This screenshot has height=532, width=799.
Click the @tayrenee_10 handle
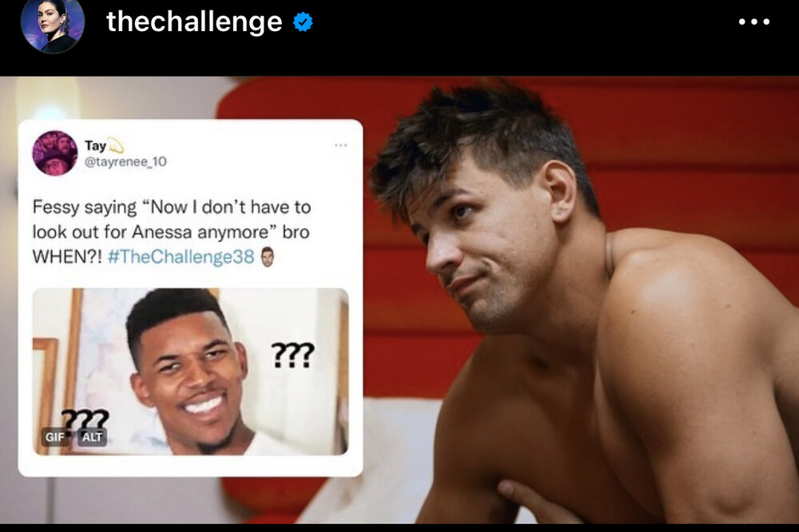(x=125, y=162)
